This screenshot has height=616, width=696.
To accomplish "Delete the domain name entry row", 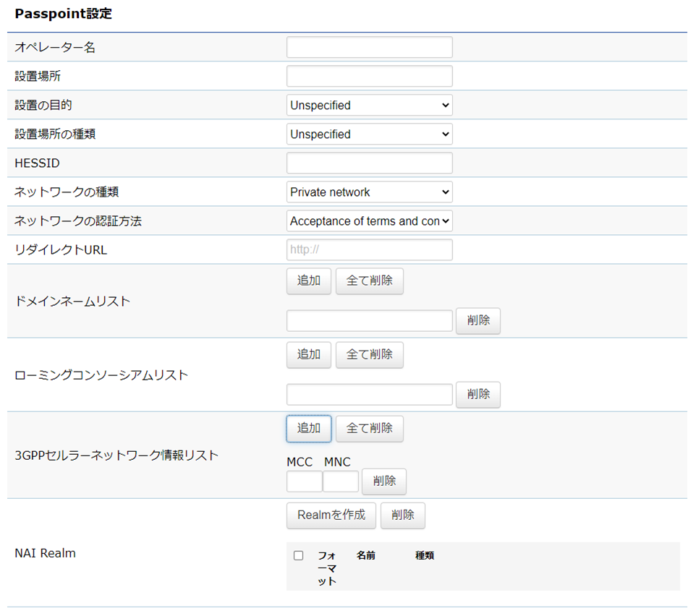I will (478, 321).
